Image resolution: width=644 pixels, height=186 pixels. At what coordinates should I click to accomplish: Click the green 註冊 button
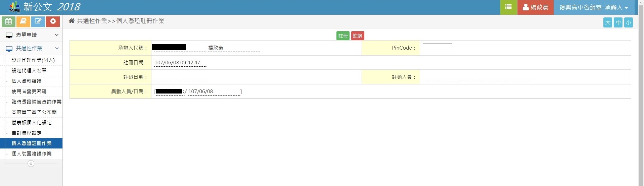(343, 36)
